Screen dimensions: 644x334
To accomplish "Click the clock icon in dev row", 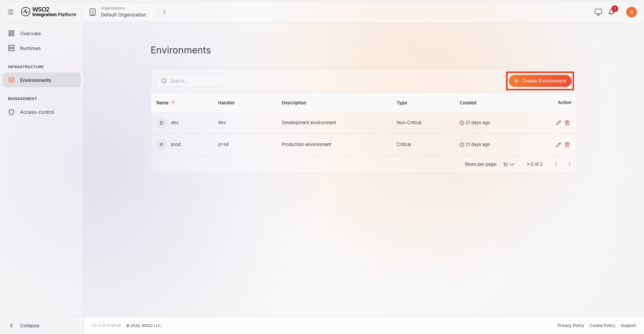I will coord(462,123).
